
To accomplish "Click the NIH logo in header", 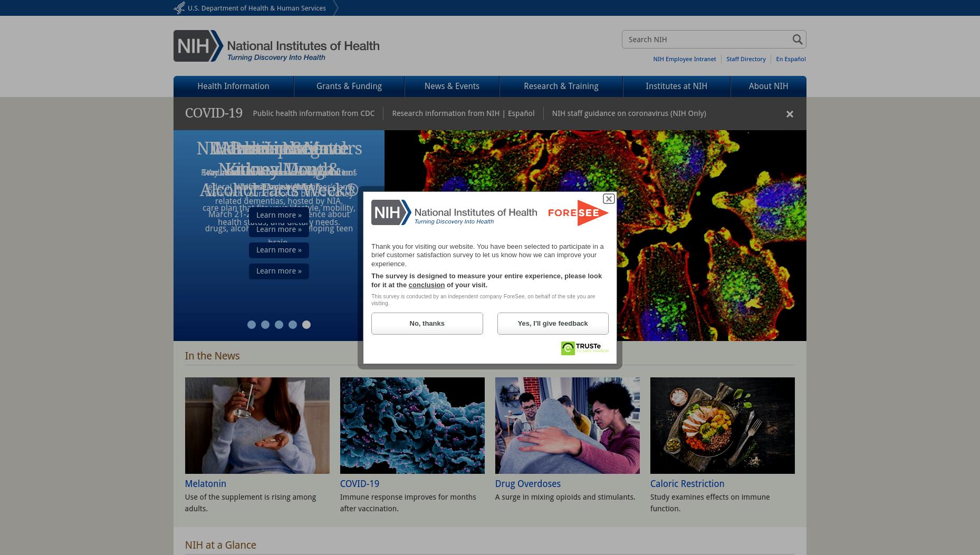I will click(x=276, y=46).
